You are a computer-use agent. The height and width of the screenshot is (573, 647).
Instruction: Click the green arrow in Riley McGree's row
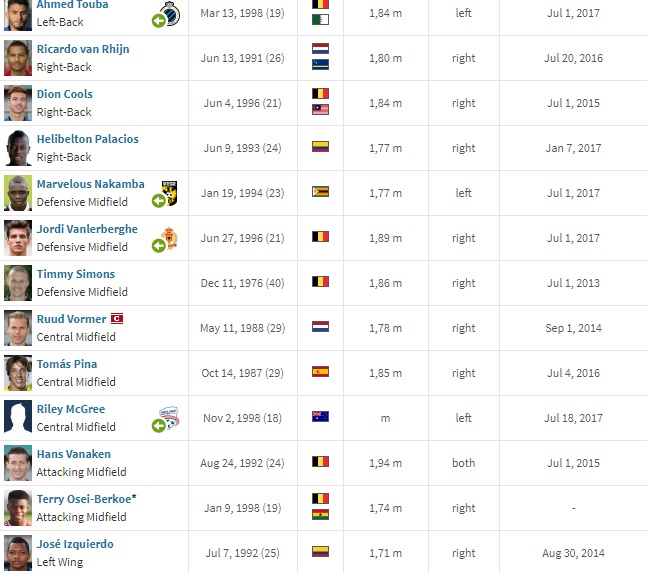[158, 426]
